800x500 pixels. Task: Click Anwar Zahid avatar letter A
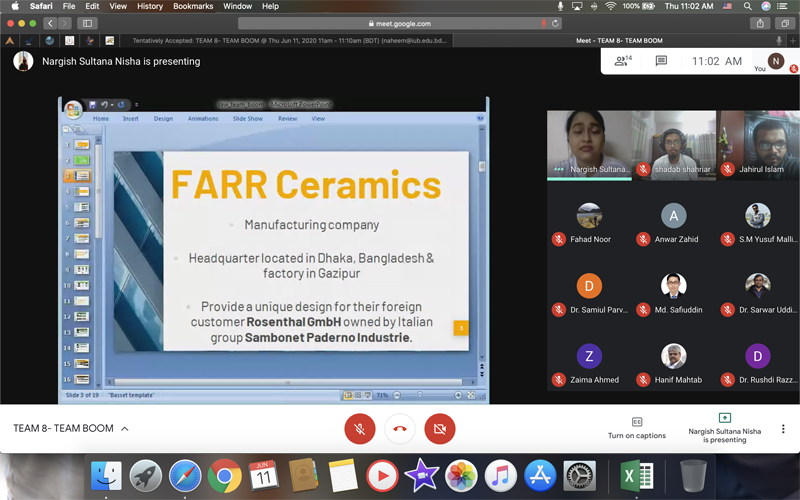pyautogui.click(x=673, y=215)
